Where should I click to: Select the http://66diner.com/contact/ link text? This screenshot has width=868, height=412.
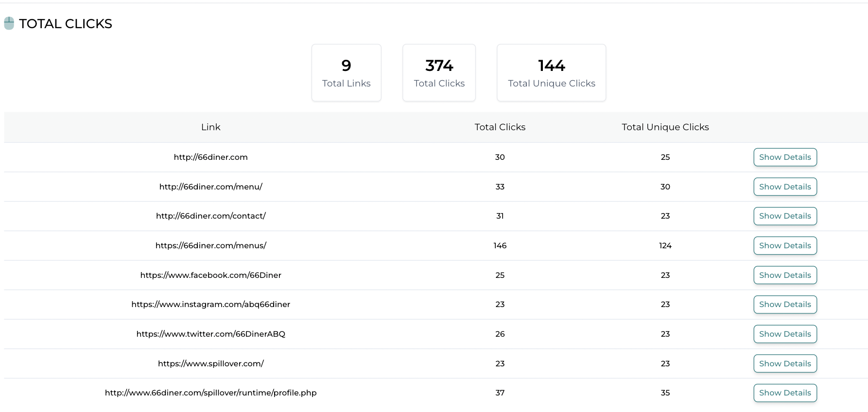tap(211, 216)
